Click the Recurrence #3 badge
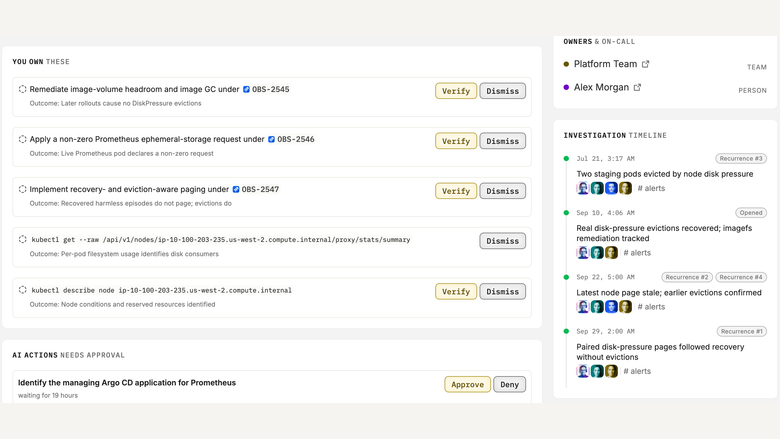This screenshot has width=780, height=439. (741, 159)
